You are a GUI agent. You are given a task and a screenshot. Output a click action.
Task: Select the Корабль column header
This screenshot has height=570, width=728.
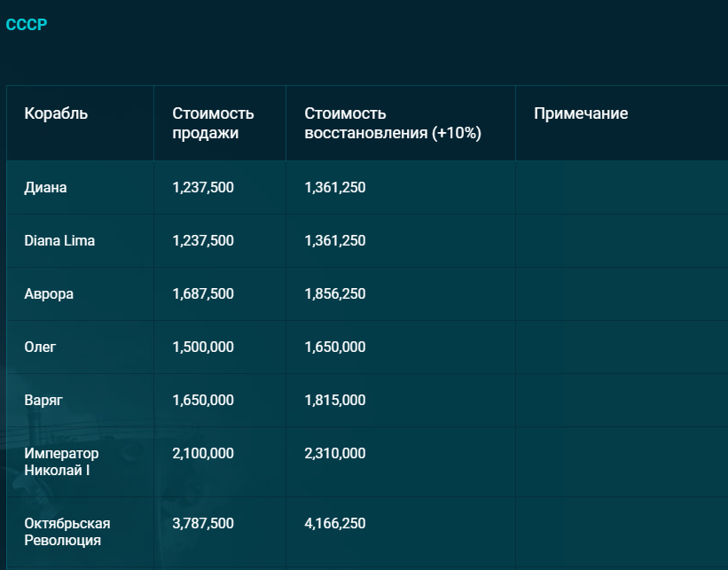(56, 113)
